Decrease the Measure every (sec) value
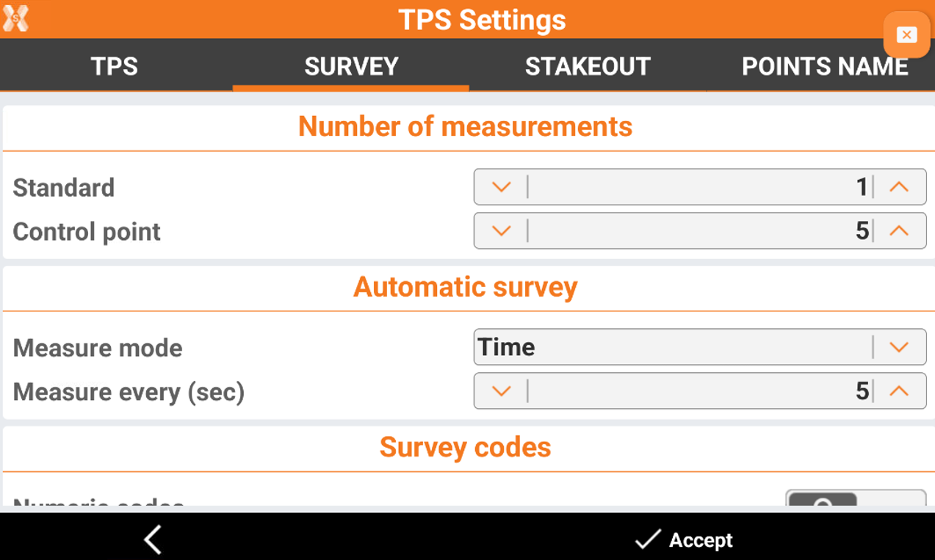 [501, 391]
